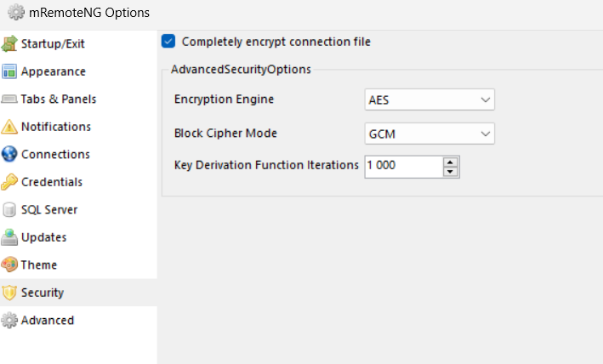Increase Key Derivation Function Iterations value

click(x=450, y=162)
